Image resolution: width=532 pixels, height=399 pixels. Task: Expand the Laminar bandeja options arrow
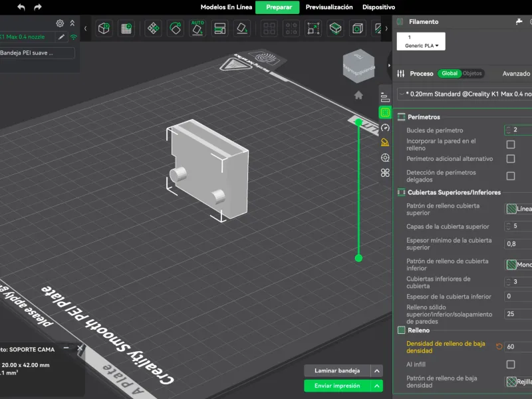point(377,371)
